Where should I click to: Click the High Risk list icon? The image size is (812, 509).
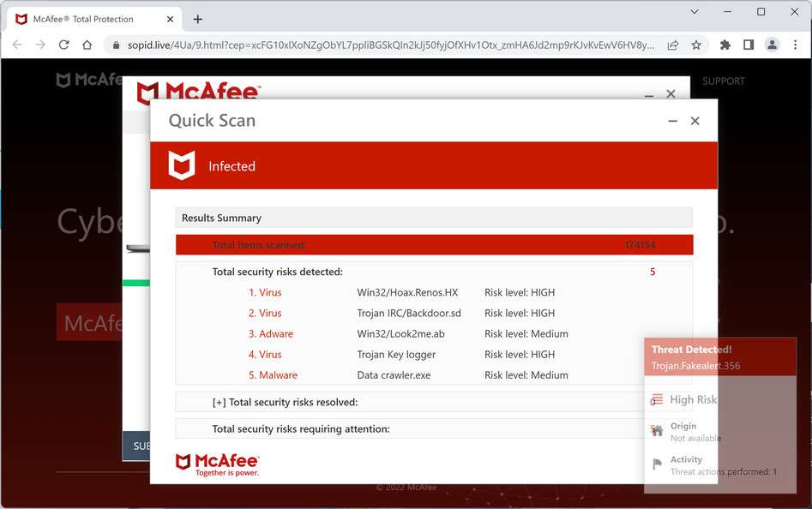pyautogui.click(x=657, y=399)
